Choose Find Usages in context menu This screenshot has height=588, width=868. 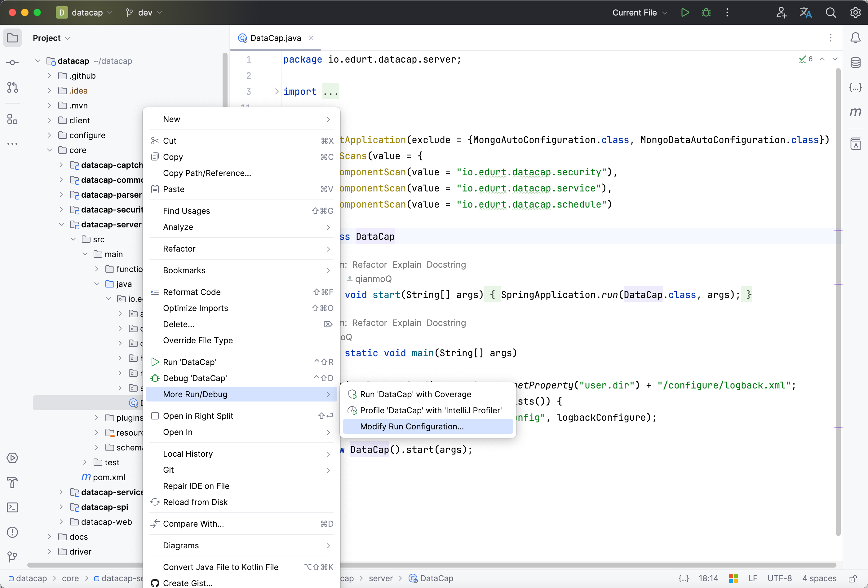pos(241,211)
